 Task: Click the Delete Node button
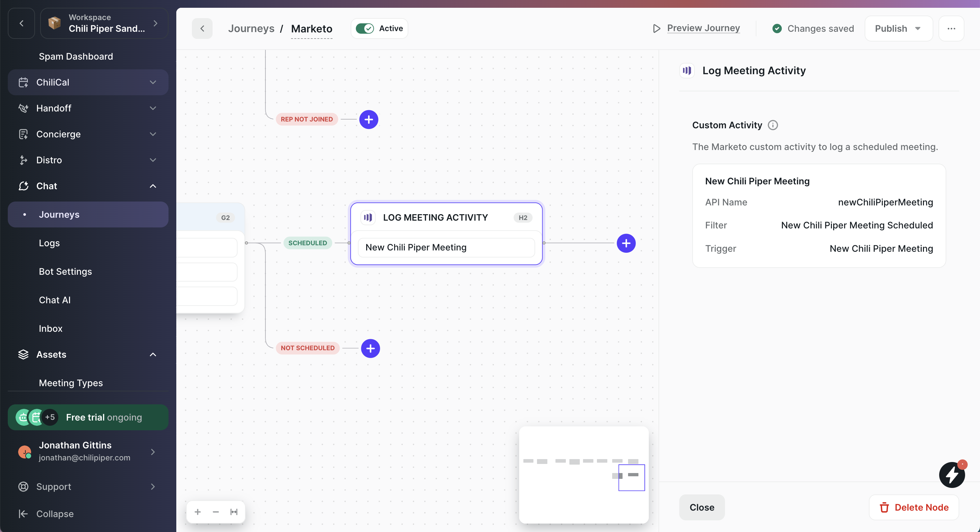pos(914,507)
